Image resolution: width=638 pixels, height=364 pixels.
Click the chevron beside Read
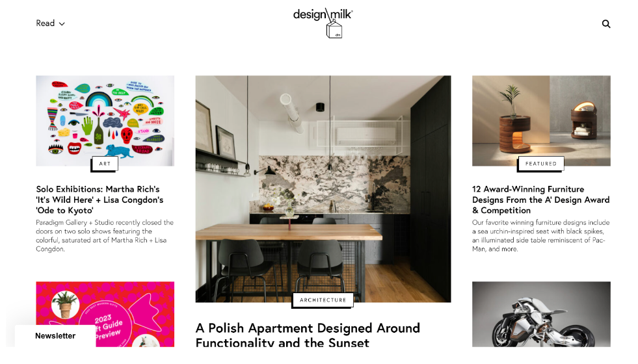pyautogui.click(x=62, y=24)
